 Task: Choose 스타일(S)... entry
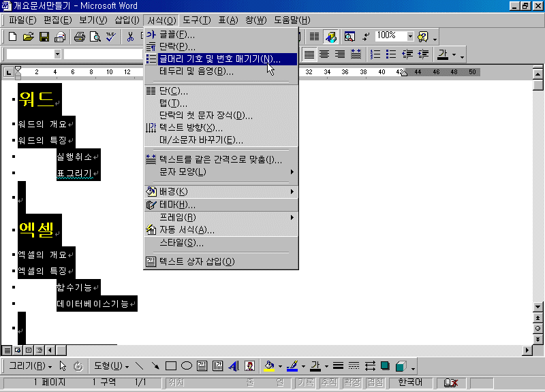(x=221, y=243)
